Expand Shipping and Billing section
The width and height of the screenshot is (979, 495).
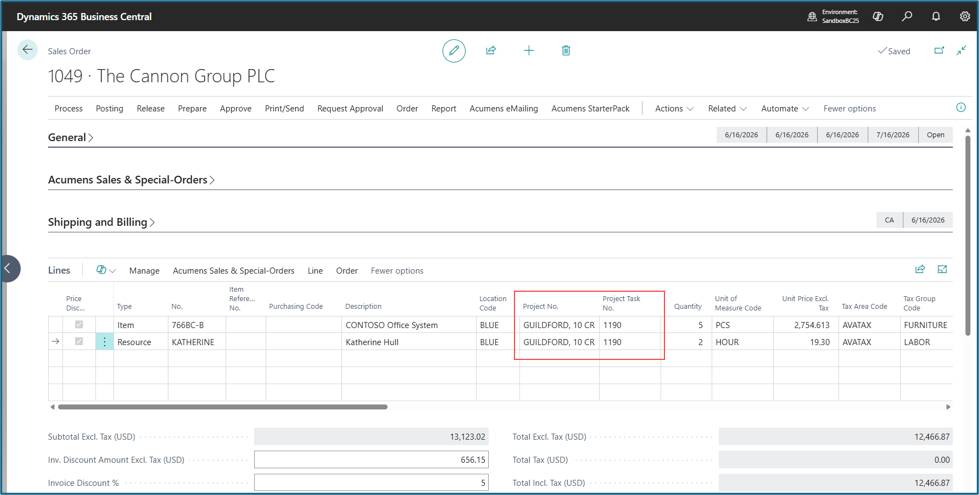coord(102,222)
